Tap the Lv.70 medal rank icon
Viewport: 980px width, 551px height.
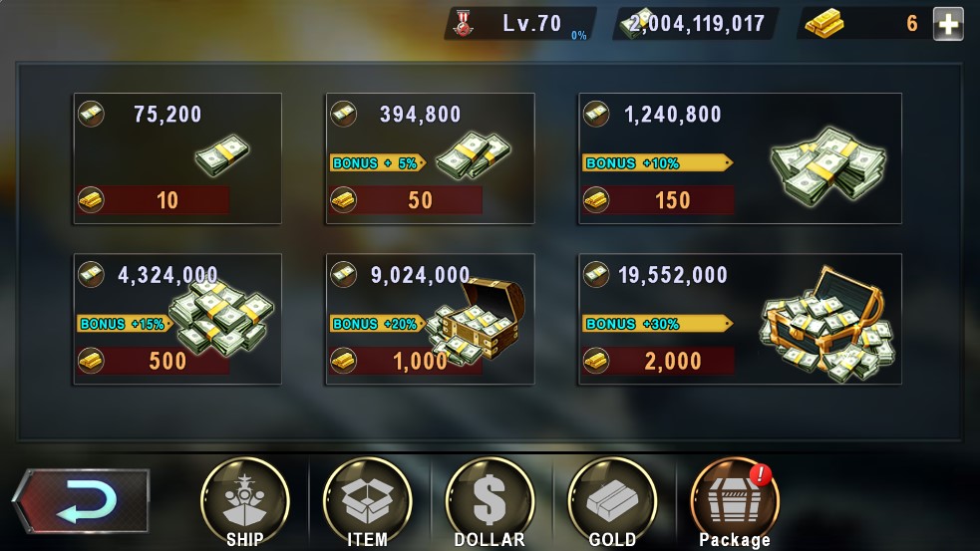click(x=464, y=24)
